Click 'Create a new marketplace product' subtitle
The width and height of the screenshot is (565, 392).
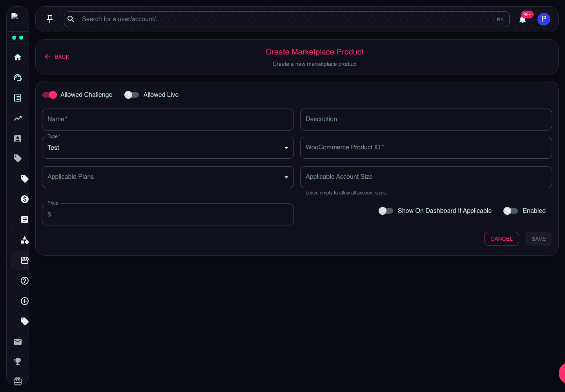[315, 64]
